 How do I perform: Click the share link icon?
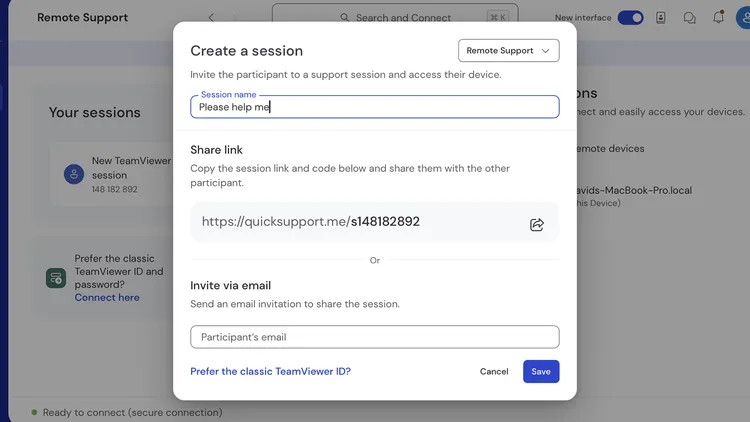click(537, 224)
